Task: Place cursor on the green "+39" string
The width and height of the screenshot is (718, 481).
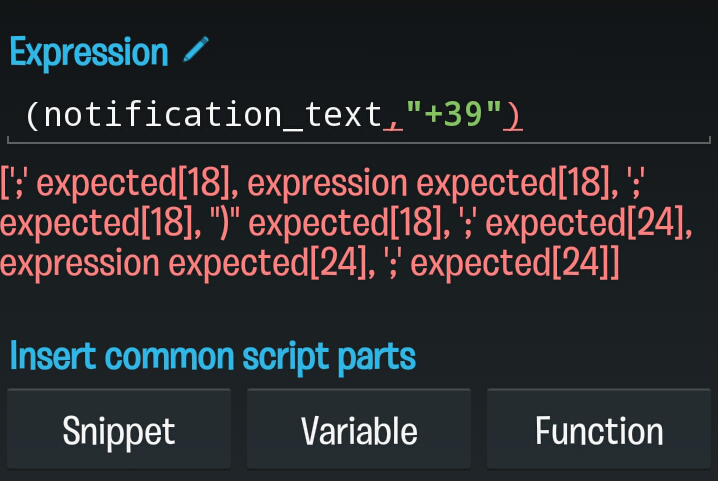Action: tap(453, 114)
